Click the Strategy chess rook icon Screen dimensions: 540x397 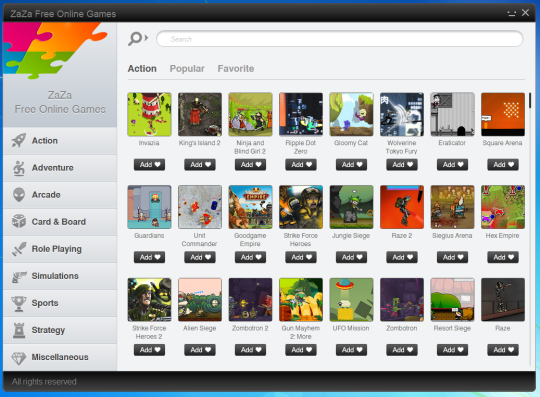pos(19,330)
